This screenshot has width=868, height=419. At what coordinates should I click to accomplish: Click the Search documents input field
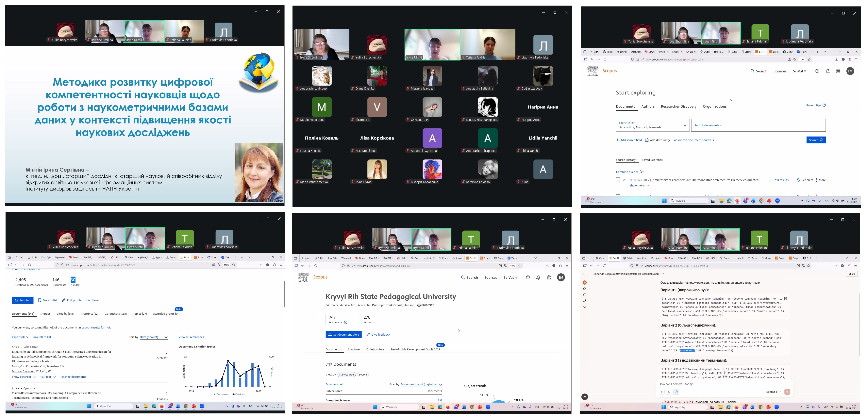point(758,125)
